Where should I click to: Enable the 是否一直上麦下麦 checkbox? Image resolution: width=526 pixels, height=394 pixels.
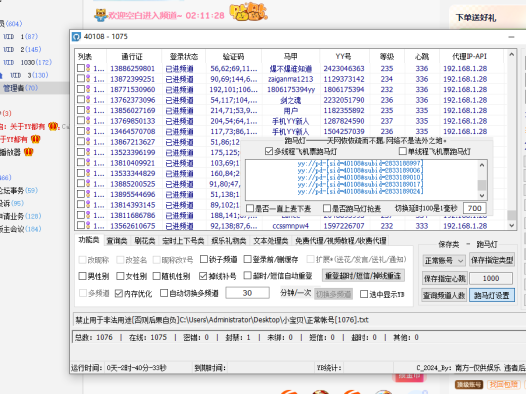250,208
